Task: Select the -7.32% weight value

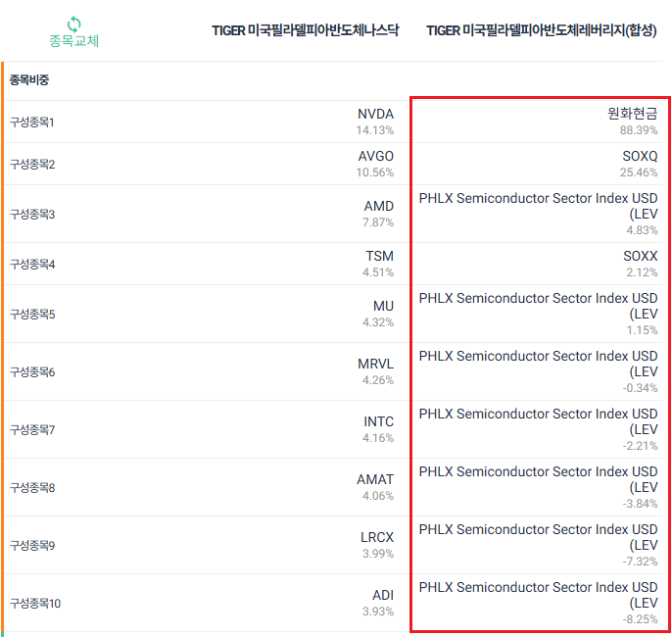Action: 640,562
